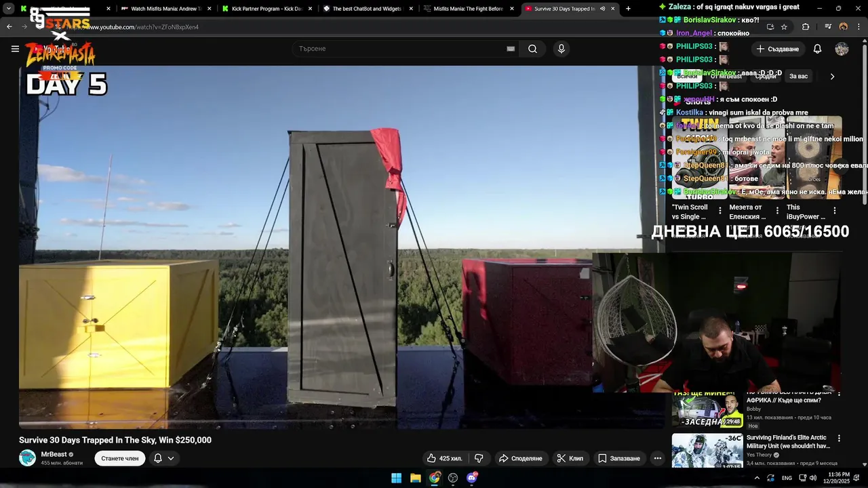This screenshot has height=488, width=868.
Task: Switch to Kick Partner Program tab
Action: tap(267, 9)
